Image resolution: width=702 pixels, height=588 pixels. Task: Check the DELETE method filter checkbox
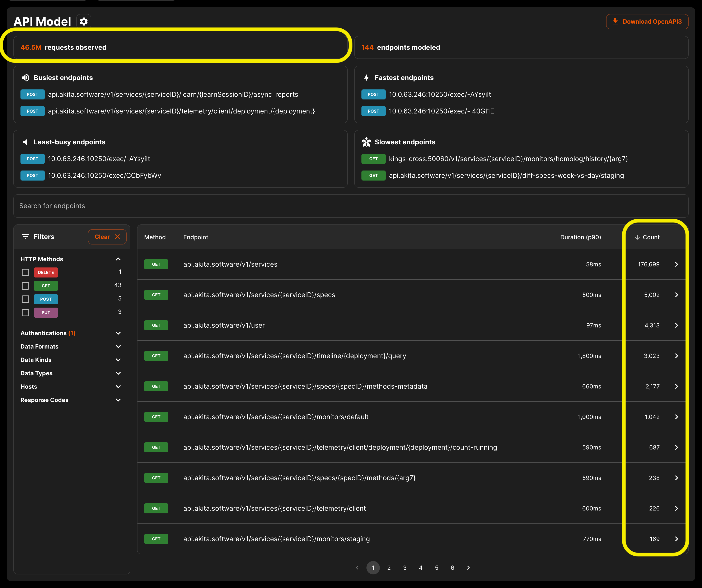click(25, 272)
